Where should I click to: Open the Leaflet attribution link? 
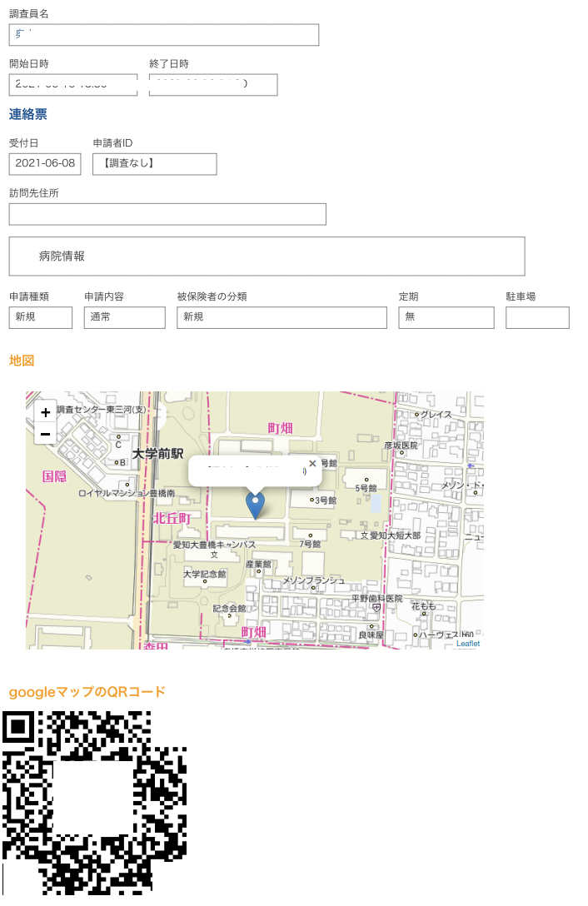pyautogui.click(x=468, y=644)
